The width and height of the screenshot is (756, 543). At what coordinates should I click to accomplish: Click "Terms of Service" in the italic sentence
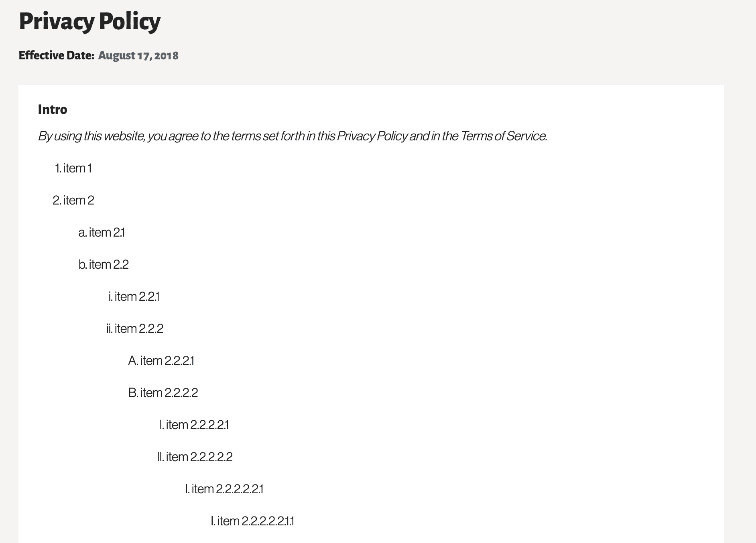click(x=503, y=136)
